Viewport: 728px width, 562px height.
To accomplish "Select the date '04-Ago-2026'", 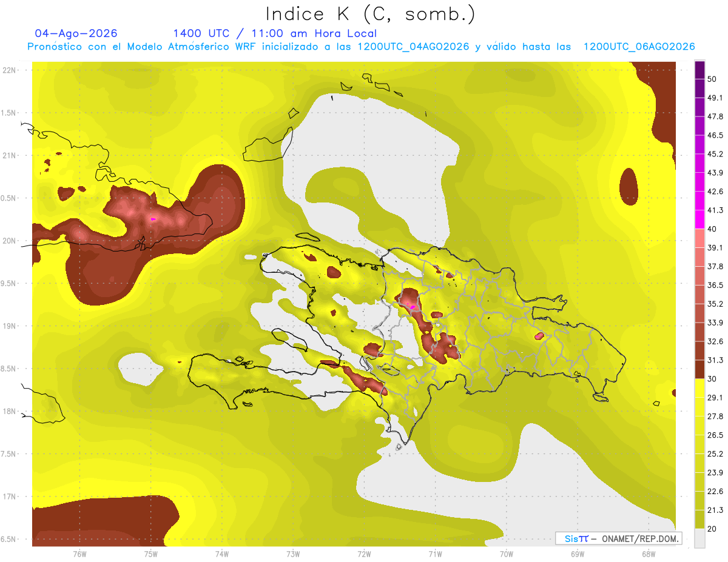I will [76, 33].
